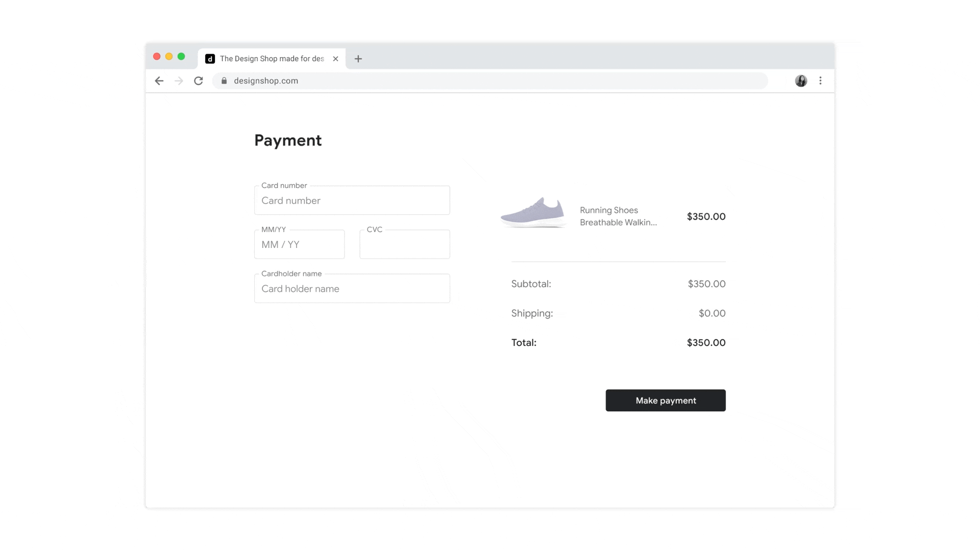Click the browser forward arrow

click(179, 81)
